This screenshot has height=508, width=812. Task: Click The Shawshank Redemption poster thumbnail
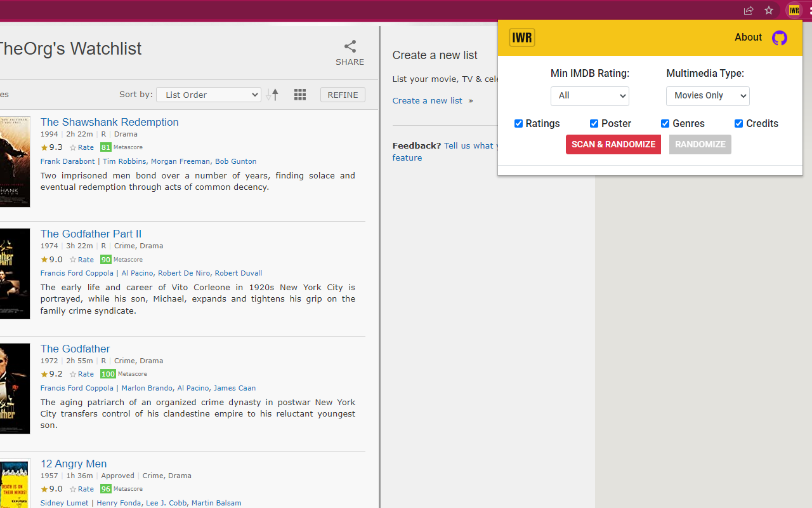tap(15, 161)
